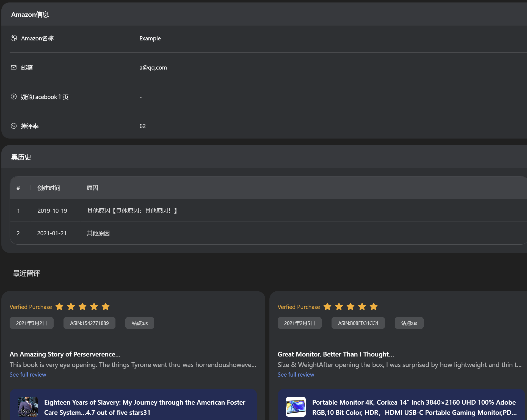
Task: Click the first star of February review
Action: (x=327, y=306)
